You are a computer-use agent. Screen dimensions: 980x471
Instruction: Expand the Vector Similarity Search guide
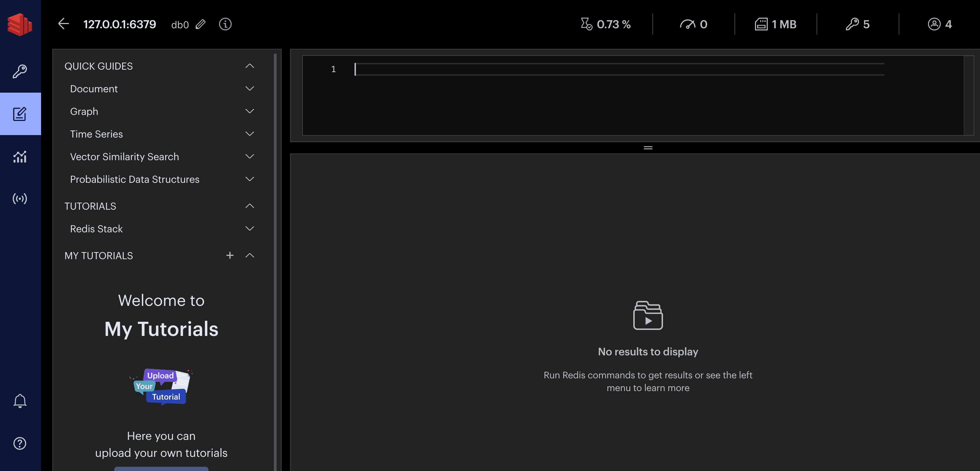tap(249, 157)
